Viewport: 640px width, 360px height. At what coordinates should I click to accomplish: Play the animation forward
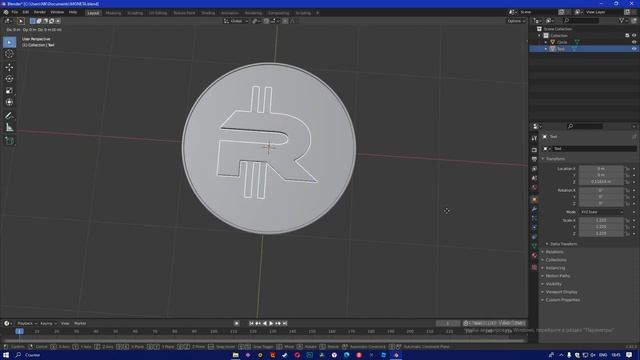271,324
